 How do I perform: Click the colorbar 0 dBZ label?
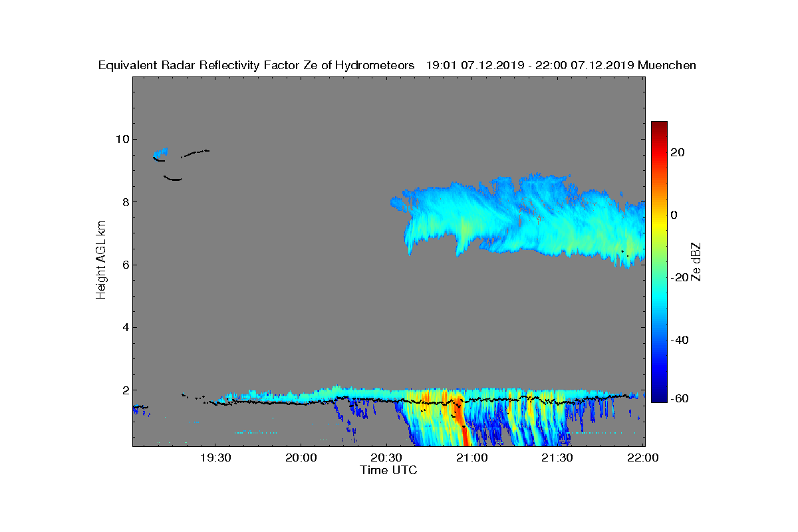[674, 215]
